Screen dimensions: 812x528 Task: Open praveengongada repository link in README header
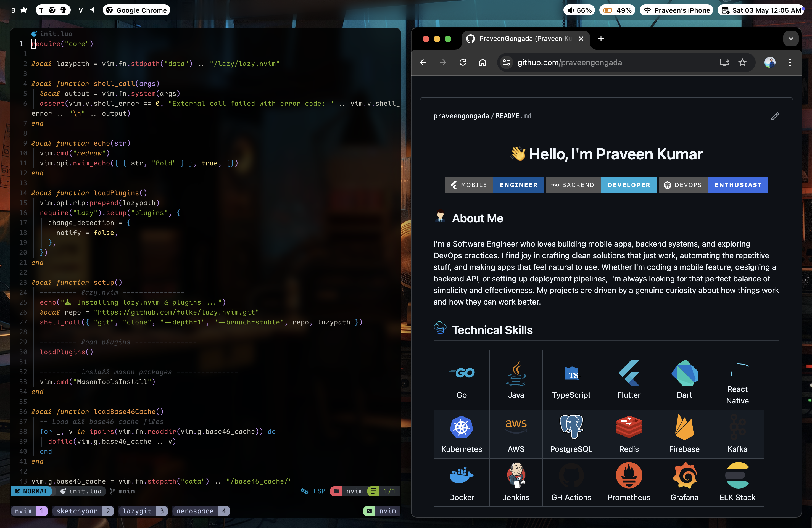[x=461, y=116]
